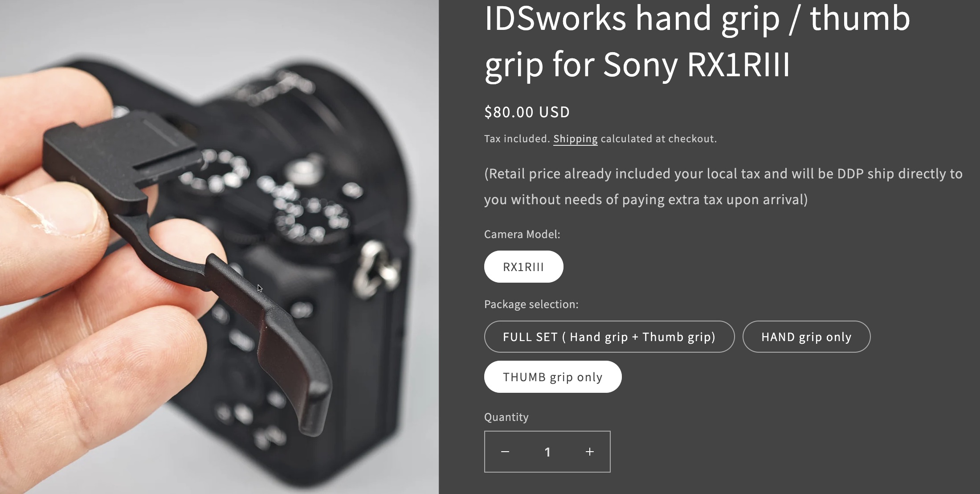Open the thumb grip product photo
This screenshot has width=980, height=494.
[219, 247]
